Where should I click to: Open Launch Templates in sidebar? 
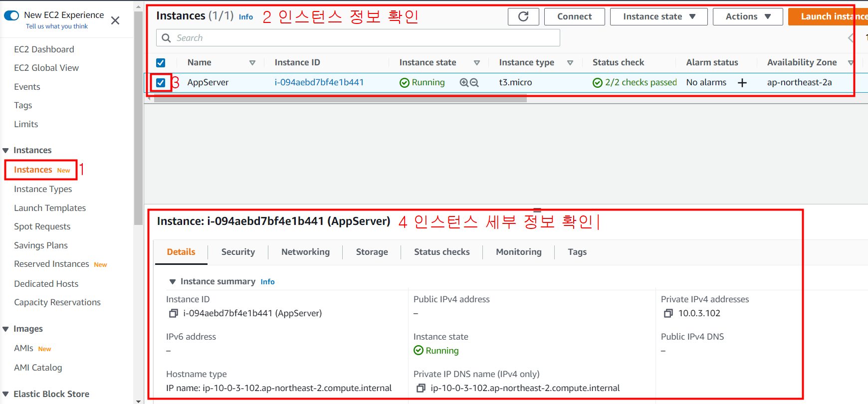click(x=50, y=208)
